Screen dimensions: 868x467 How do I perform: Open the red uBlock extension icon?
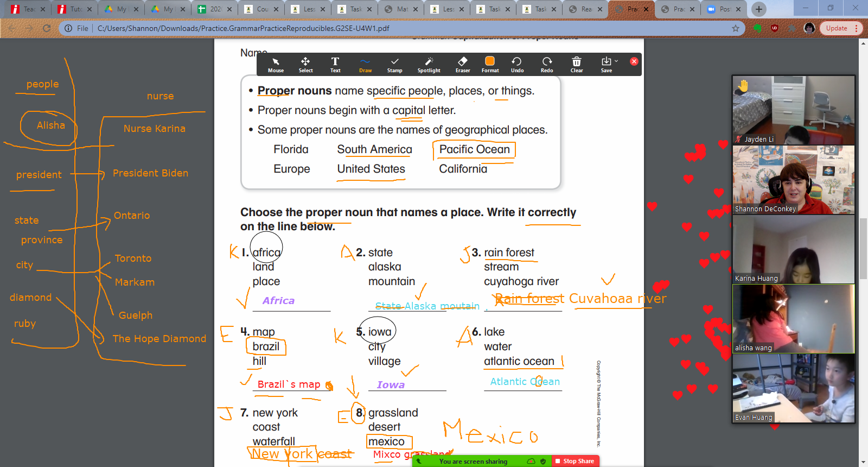(x=775, y=28)
